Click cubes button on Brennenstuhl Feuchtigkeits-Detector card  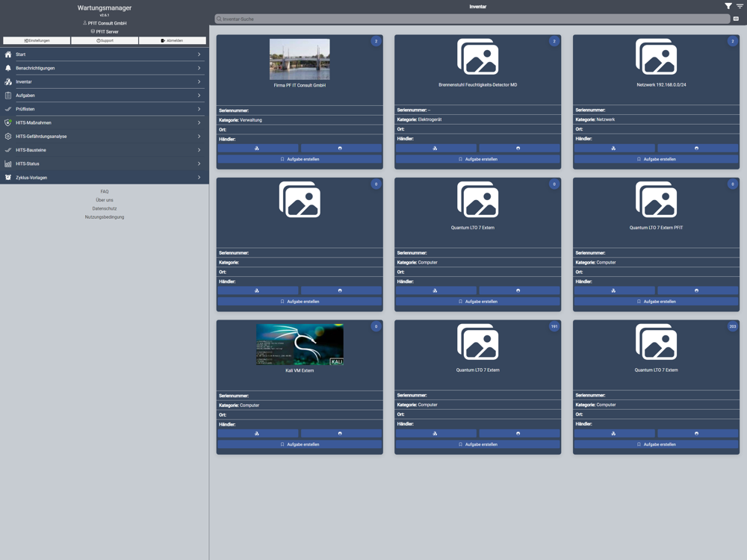pos(436,149)
